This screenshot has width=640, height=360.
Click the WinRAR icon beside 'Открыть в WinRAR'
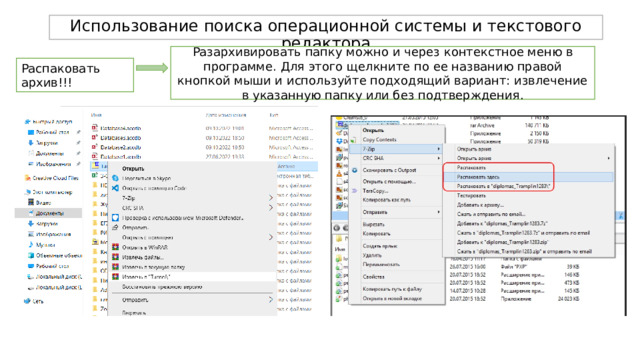pyautogui.click(x=116, y=247)
